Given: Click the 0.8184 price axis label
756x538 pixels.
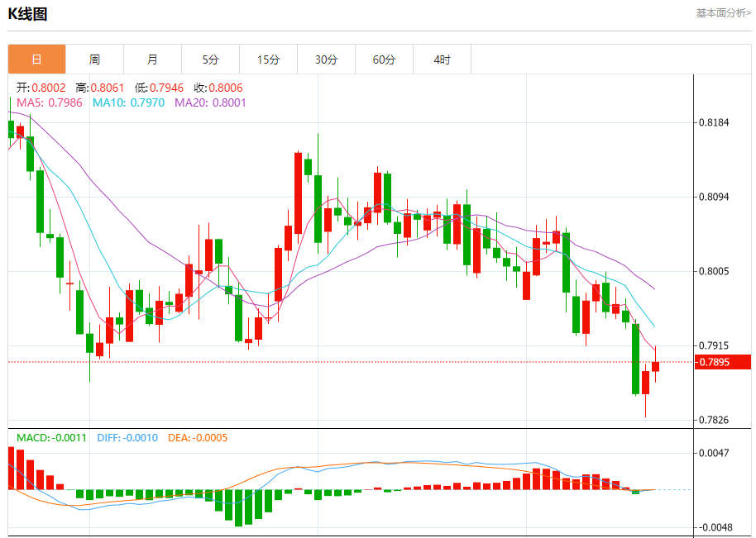Looking at the screenshot, I should (714, 122).
